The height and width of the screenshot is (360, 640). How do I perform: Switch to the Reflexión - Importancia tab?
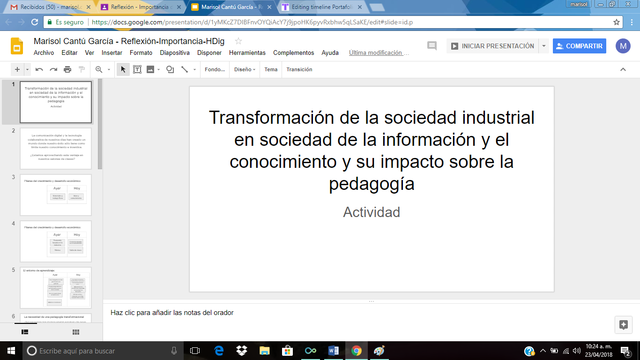140,7
